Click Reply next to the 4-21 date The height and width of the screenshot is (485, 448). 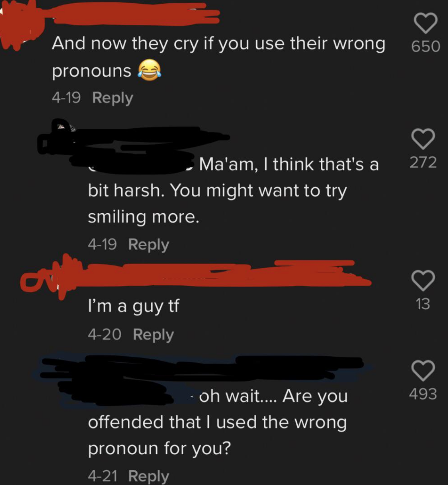click(148, 476)
